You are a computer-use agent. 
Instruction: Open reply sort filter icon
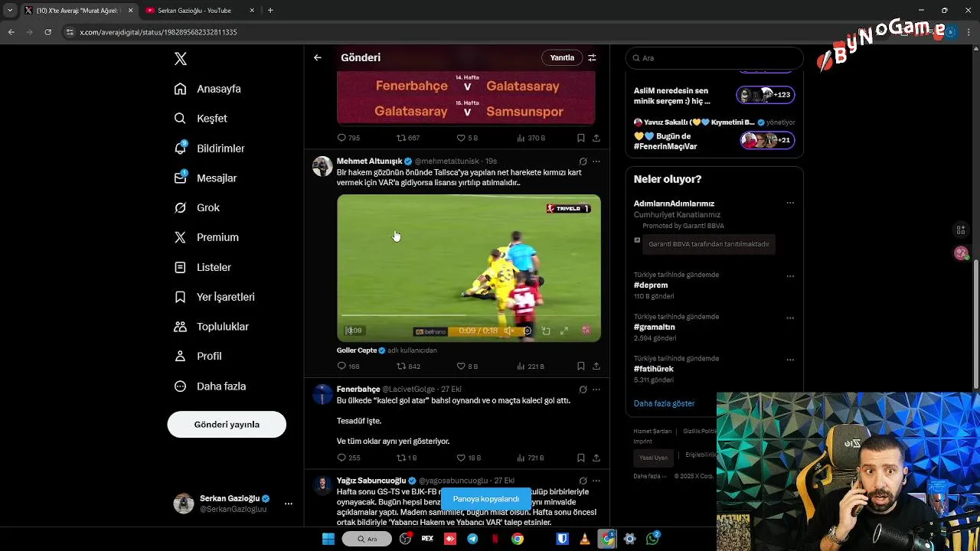point(592,57)
